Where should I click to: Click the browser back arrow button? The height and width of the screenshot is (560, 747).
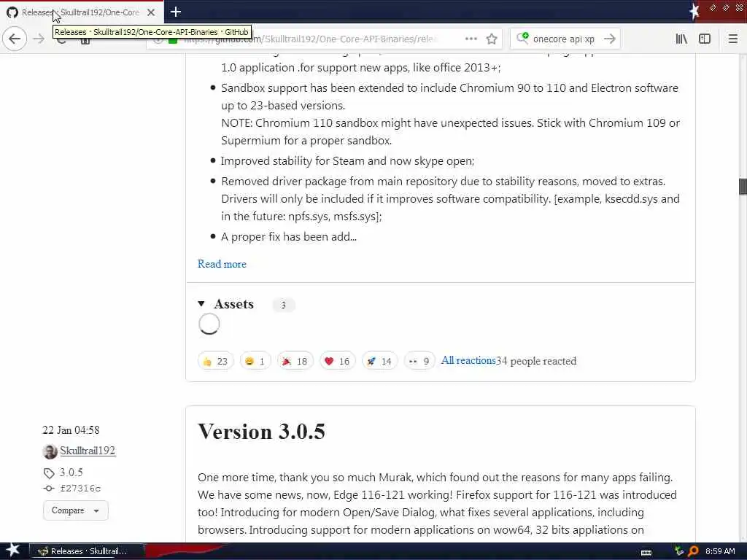tap(15, 39)
